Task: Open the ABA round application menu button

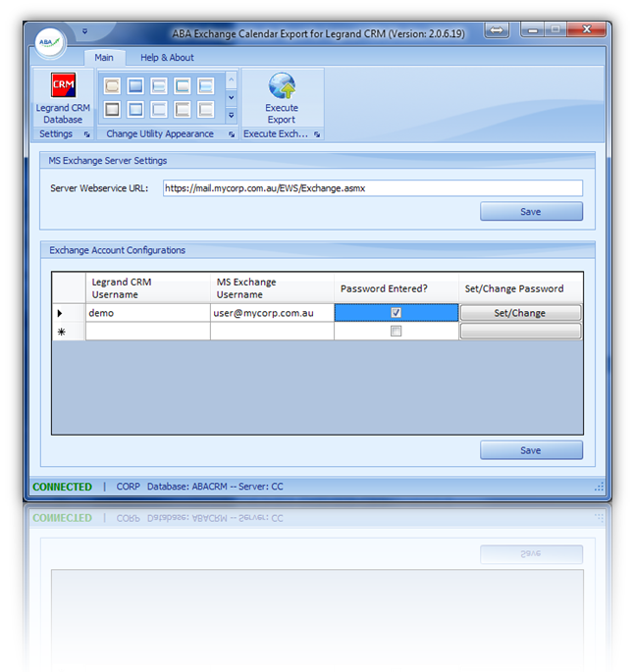Action: click(x=50, y=42)
